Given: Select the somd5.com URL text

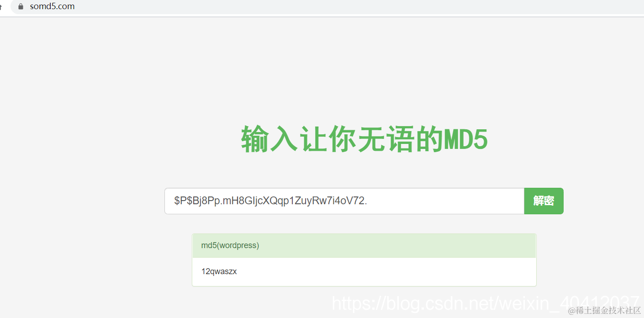Looking at the screenshot, I should click(x=52, y=6).
